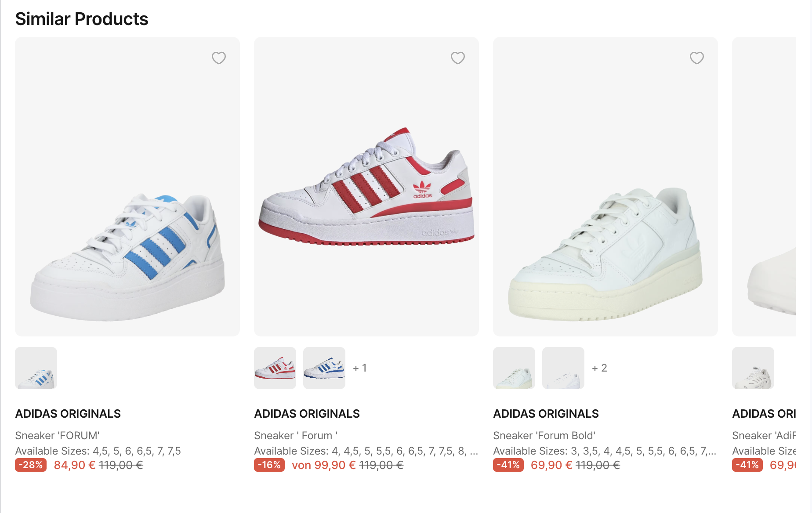Open Sneaker 'FORUM' product link

57,435
